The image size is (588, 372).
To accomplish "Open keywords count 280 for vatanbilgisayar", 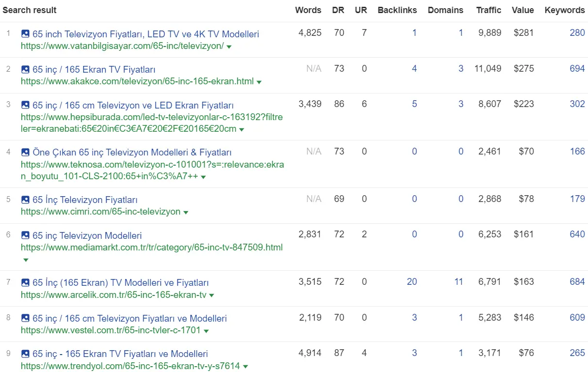I will pos(577,33).
